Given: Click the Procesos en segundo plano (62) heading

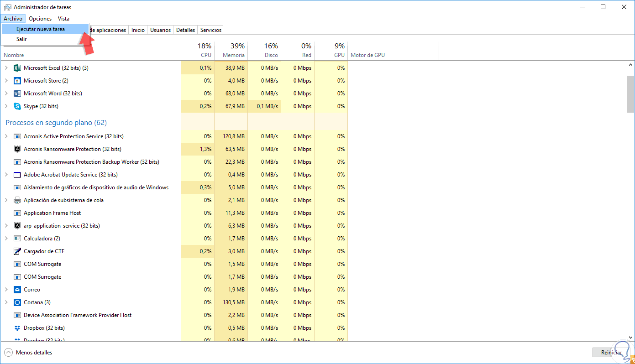Looking at the screenshot, I should (x=56, y=123).
